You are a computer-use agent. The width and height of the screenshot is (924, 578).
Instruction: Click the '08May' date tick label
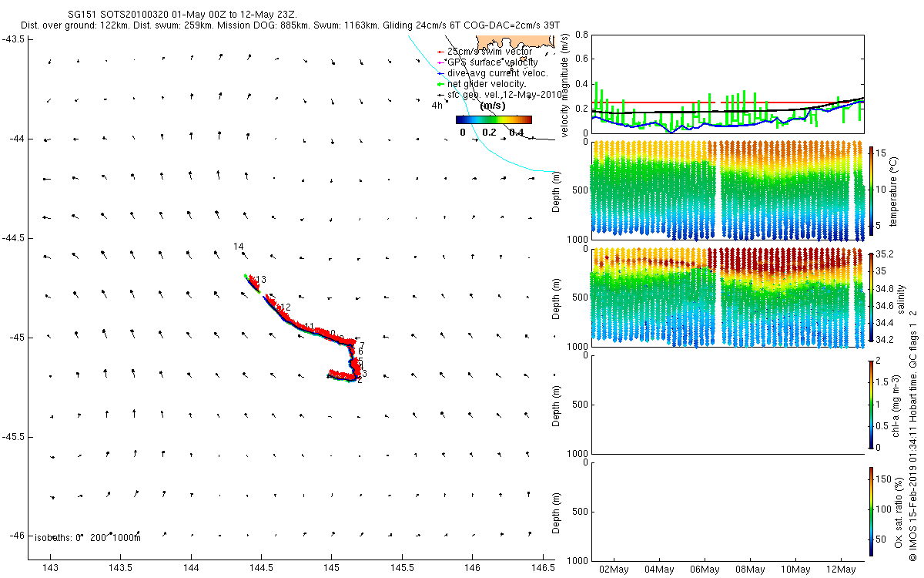(750, 570)
